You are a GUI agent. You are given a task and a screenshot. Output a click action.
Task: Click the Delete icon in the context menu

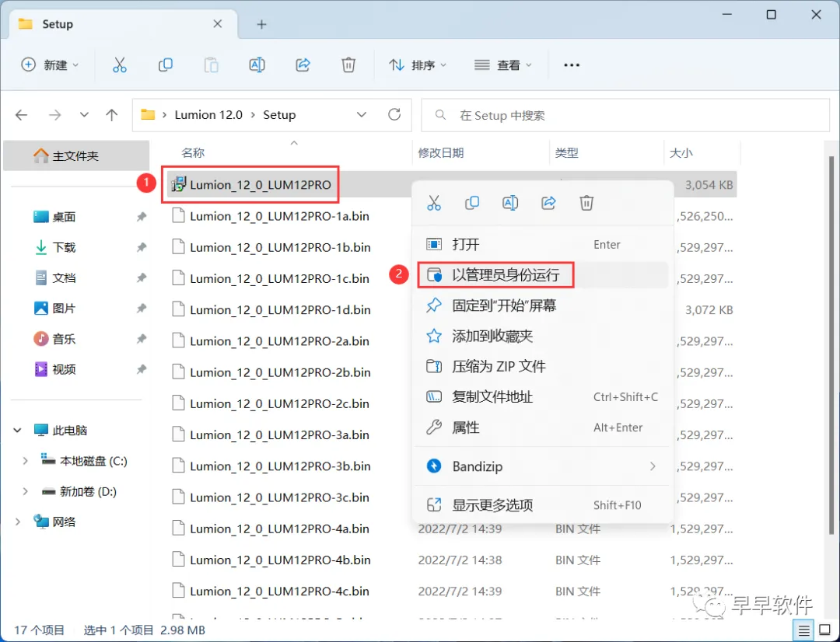click(586, 203)
